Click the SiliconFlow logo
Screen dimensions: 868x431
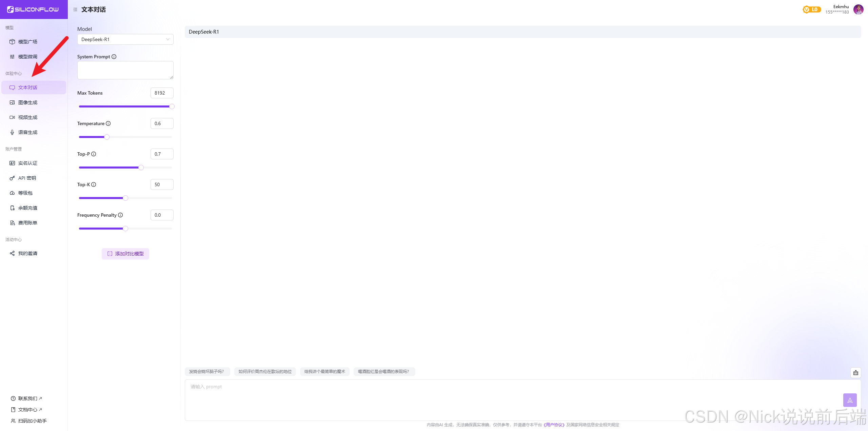[x=33, y=9]
